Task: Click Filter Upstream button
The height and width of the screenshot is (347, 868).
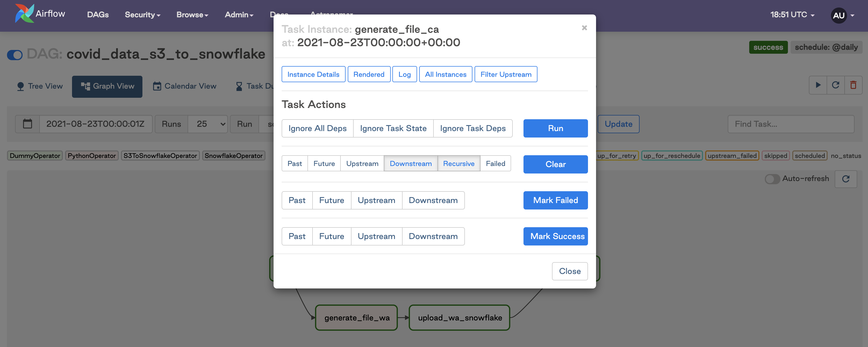Action: (506, 74)
